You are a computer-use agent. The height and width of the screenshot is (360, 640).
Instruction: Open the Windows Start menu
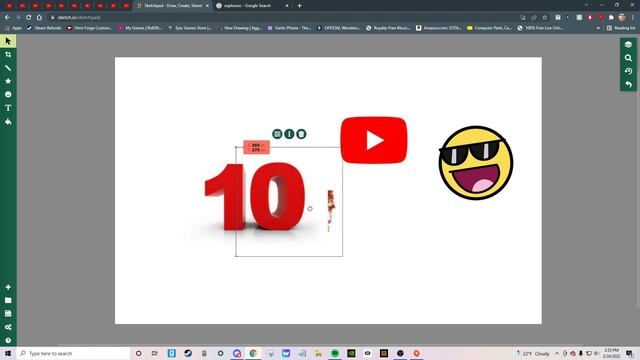[8, 353]
